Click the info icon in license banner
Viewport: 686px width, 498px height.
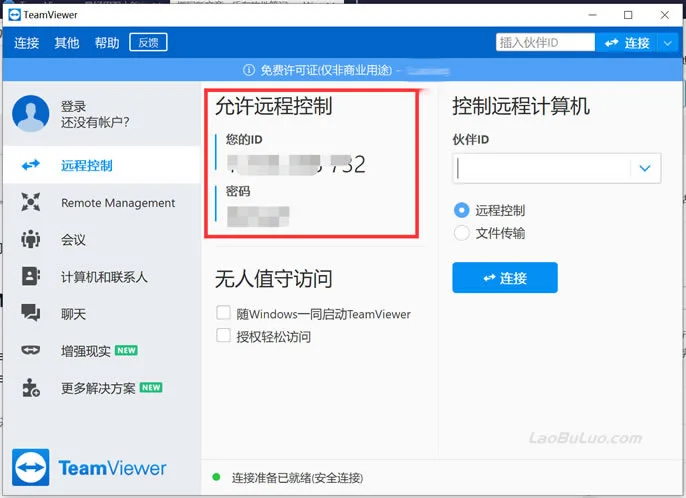248,70
